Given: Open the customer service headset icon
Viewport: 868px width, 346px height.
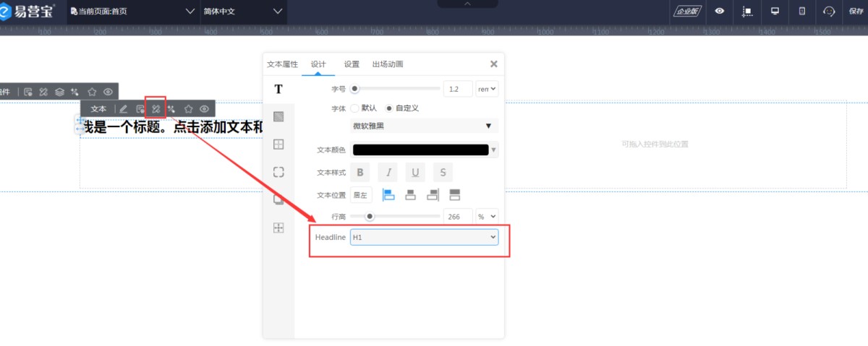Looking at the screenshot, I should click(829, 12).
